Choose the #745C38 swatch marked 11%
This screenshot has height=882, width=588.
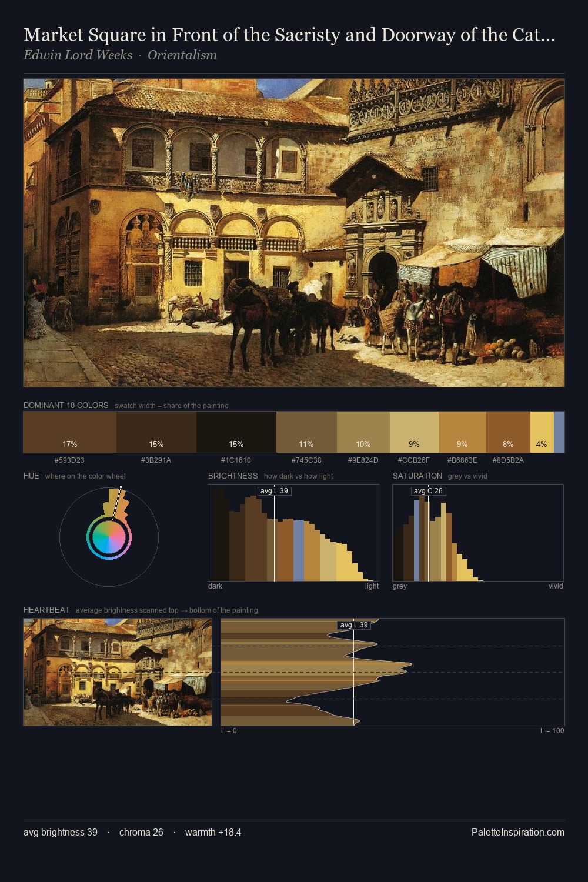[306, 432]
